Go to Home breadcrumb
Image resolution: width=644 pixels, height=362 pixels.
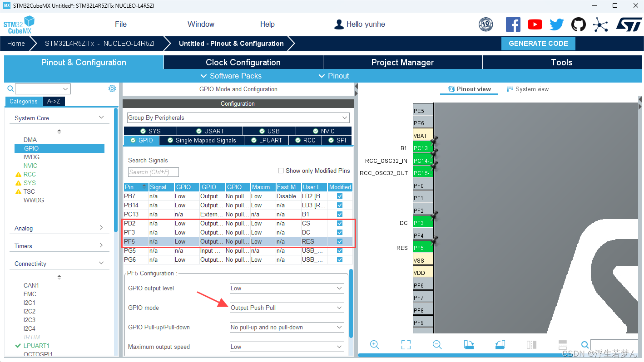click(x=16, y=44)
